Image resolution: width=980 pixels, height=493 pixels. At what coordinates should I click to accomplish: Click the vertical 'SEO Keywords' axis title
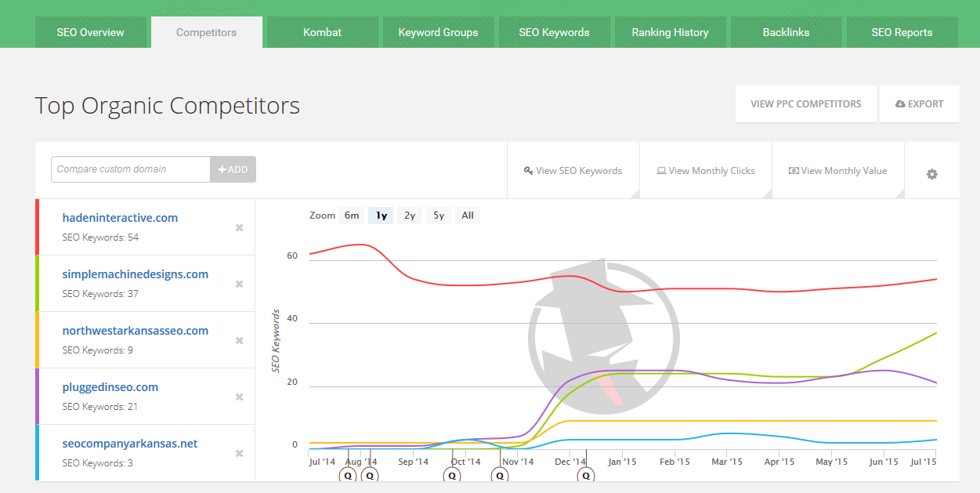click(x=277, y=342)
